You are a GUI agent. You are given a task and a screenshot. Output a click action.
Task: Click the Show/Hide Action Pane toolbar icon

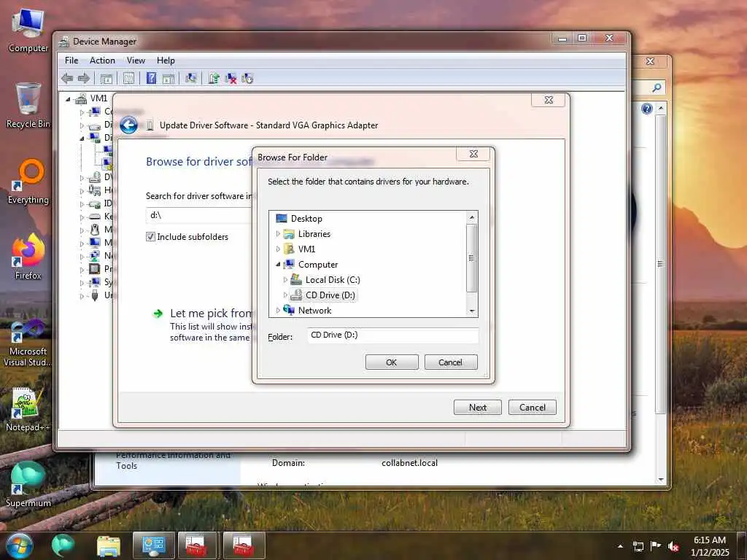tap(169, 79)
